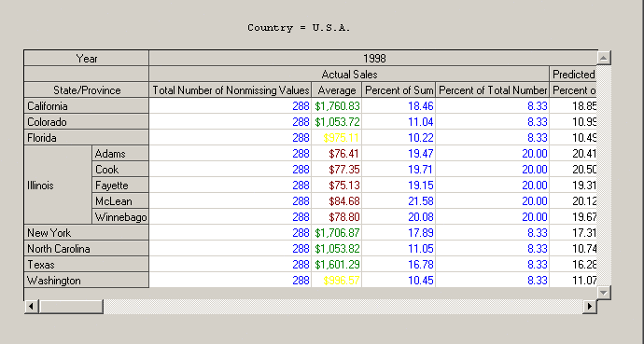Click the State/Province header cell
Image resolution: width=644 pixels, height=344 pixels.
[86, 89]
